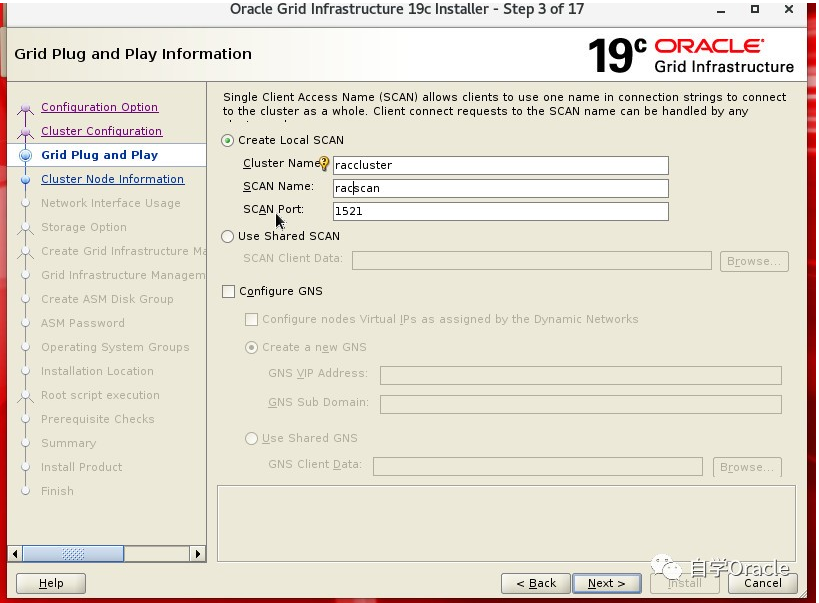
Task: Click the GNS VIP Address field
Action: 581,375
